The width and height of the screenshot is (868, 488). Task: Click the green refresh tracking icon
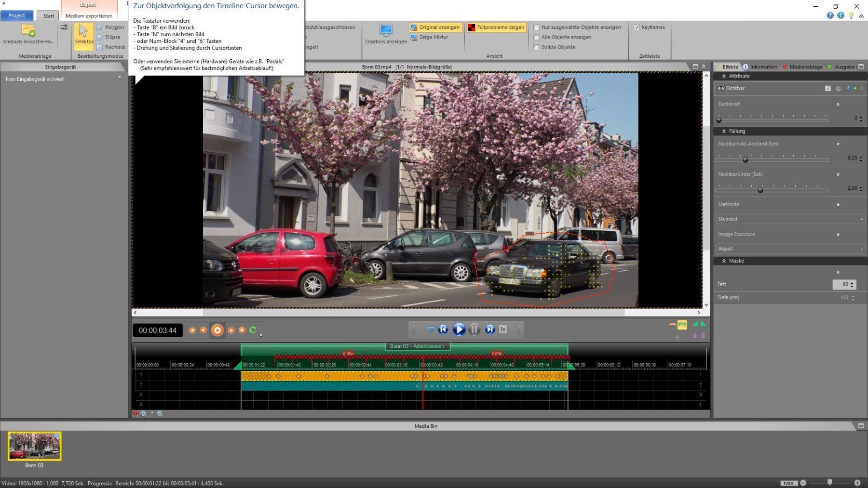(253, 330)
